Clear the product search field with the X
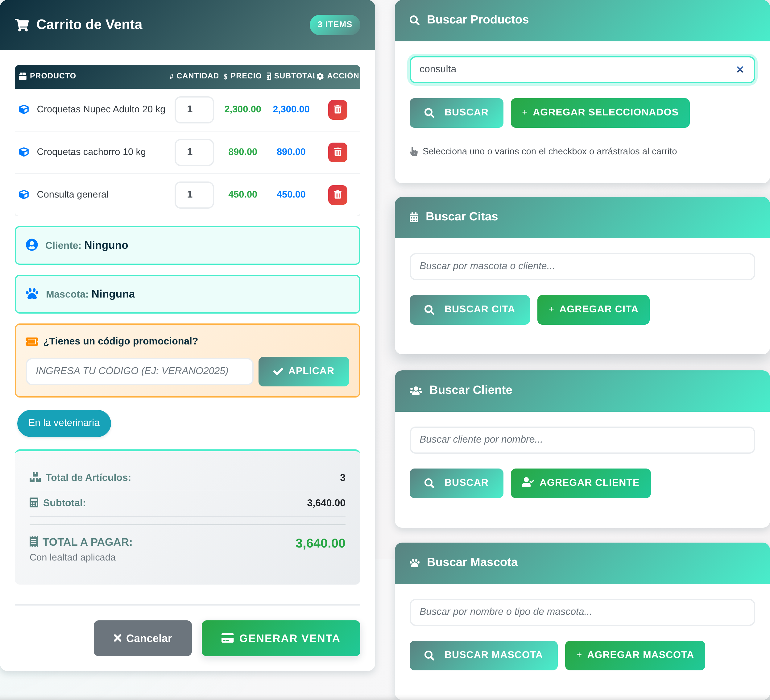Viewport: 770px width, 700px height. coord(740,69)
